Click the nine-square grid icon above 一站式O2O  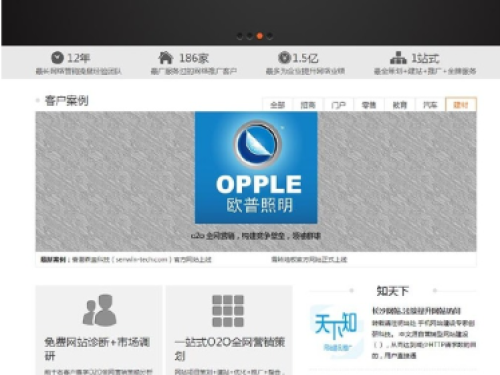click(x=228, y=311)
